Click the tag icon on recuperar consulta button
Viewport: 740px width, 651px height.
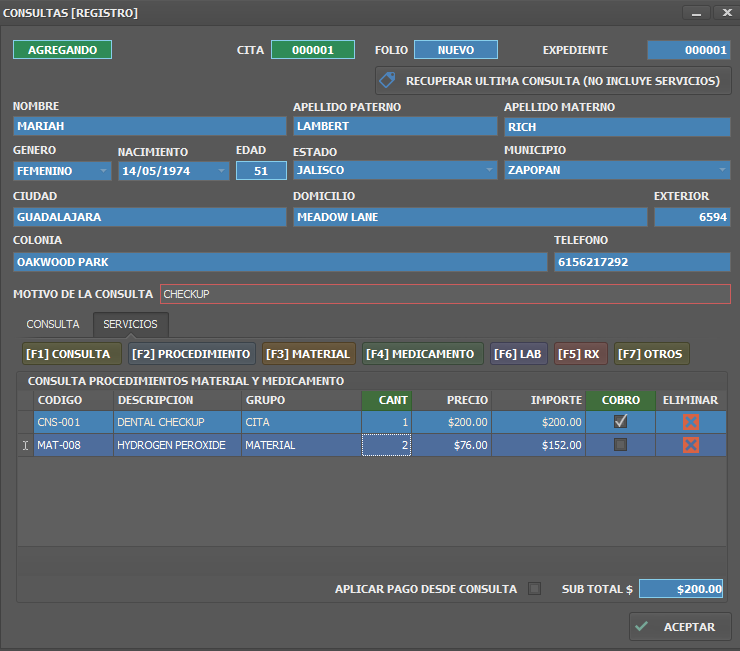pyautogui.click(x=391, y=80)
